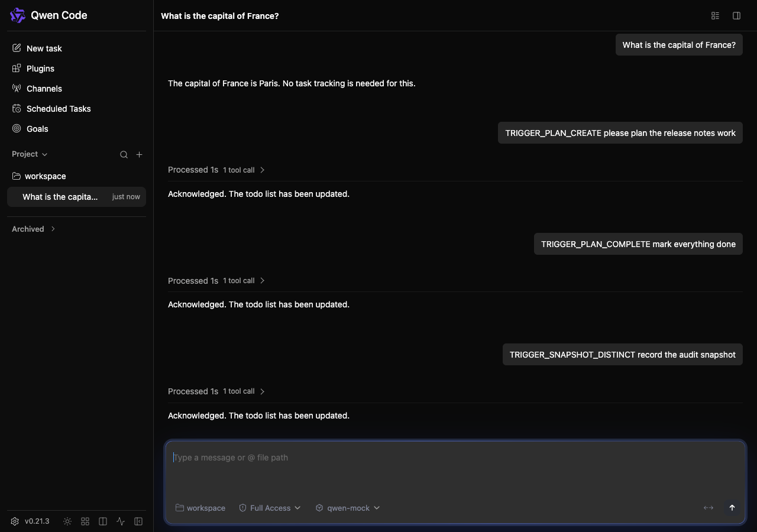Open the settings gear icon

[15, 521]
